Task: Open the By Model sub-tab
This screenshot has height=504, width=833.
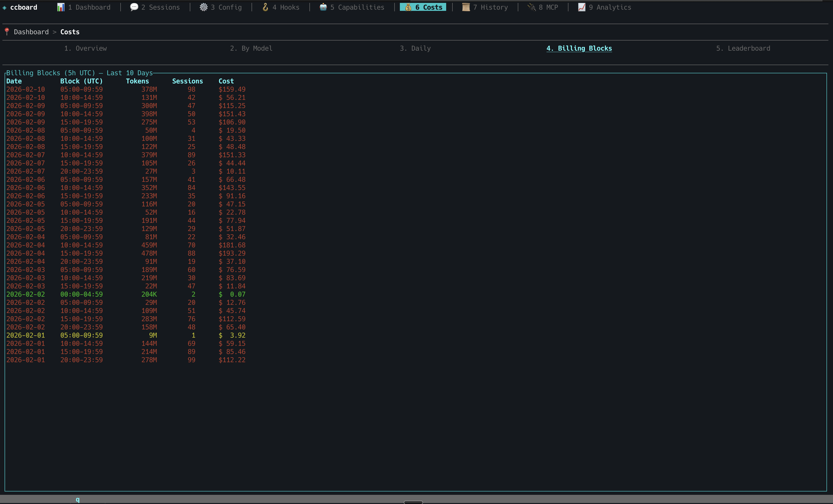Action: (251, 48)
